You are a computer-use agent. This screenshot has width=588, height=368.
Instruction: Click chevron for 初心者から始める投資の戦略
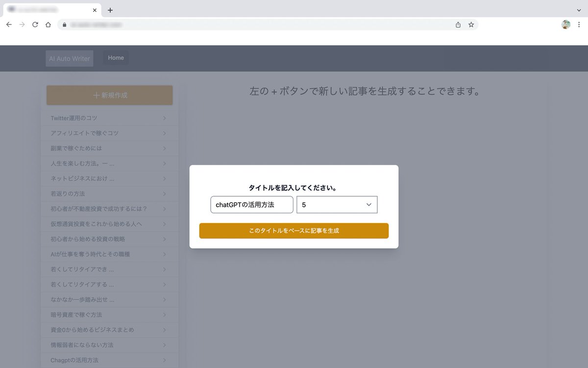point(164,239)
